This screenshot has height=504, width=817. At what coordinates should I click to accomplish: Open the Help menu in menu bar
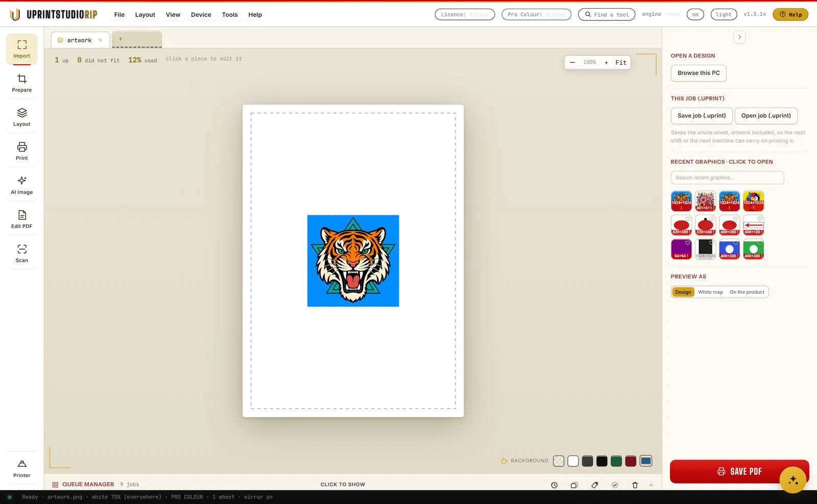[x=255, y=15]
